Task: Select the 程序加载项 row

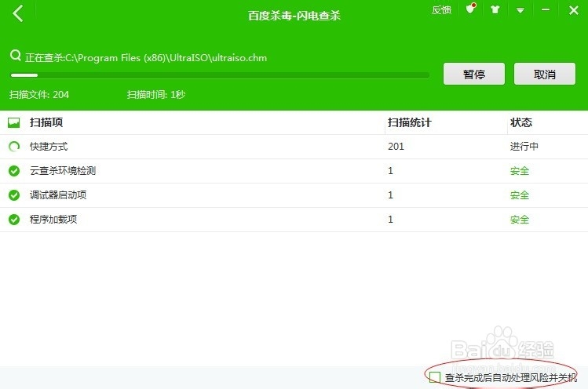Action: pyautogui.click(x=294, y=220)
